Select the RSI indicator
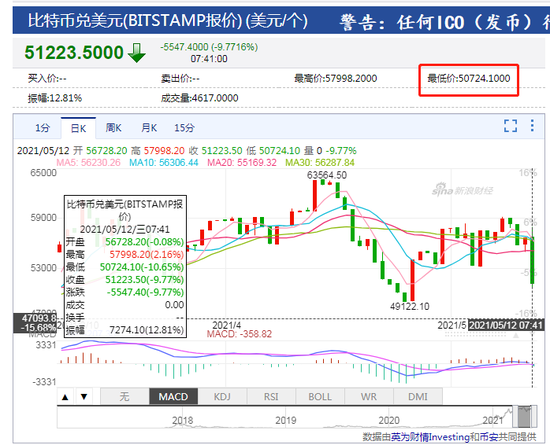The image size is (550, 445). (271, 397)
